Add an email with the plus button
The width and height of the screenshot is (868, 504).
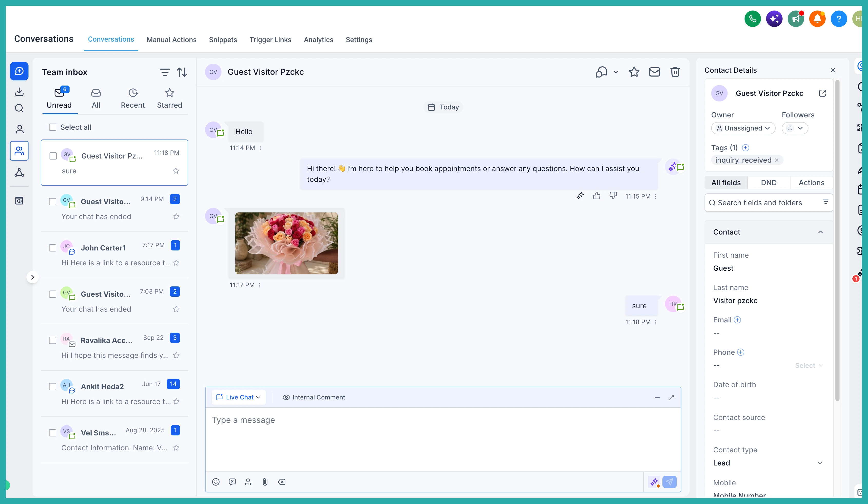click(x=737, y=320)
